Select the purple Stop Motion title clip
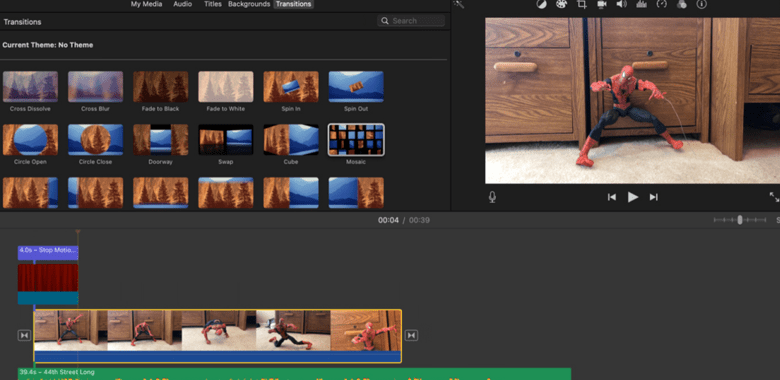This screenshot has width=780, height=380. click(x=48, y=253)
